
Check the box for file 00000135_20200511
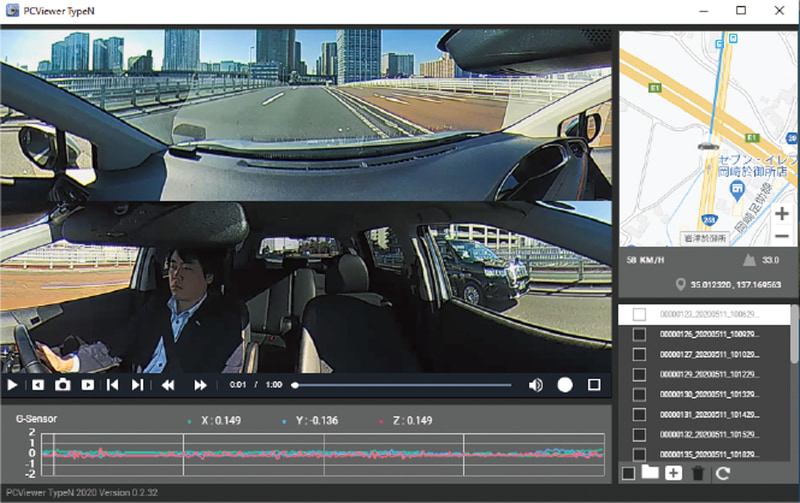(x=639, y=454)
